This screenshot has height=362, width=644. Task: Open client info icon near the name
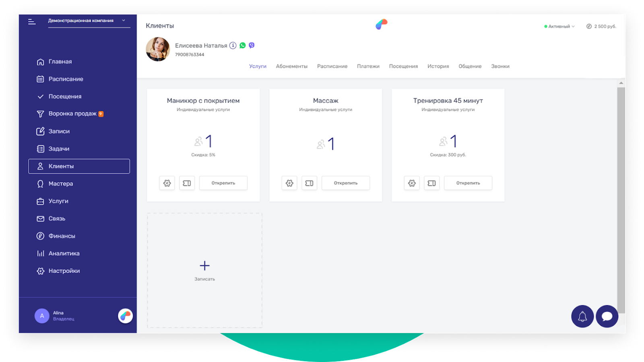233,46
